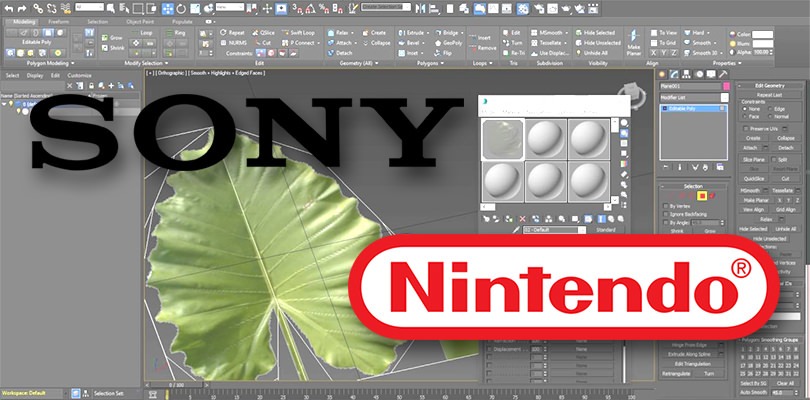
Task: Expand the Geometry (All) panel arrow
Action: (x=377, y=63)
